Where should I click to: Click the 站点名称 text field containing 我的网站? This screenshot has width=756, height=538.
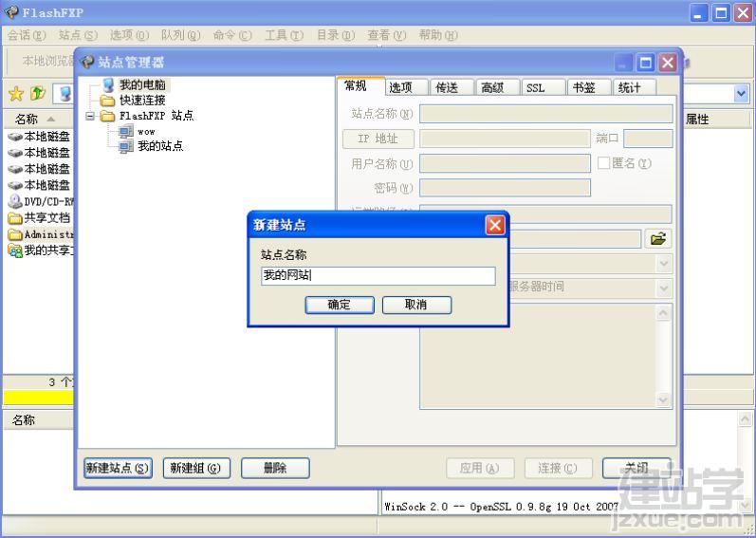pos(378,276)
